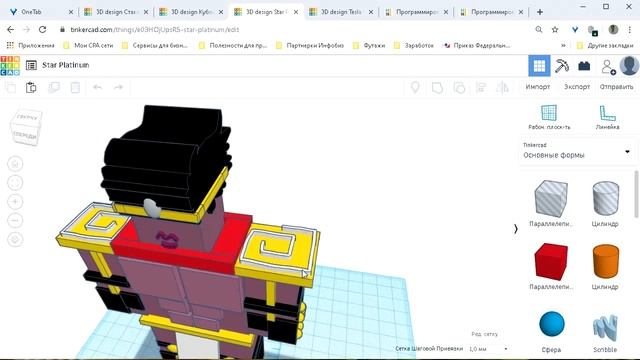Click the Group shapes icon
640x360 pixels.
tap(437, 87)
